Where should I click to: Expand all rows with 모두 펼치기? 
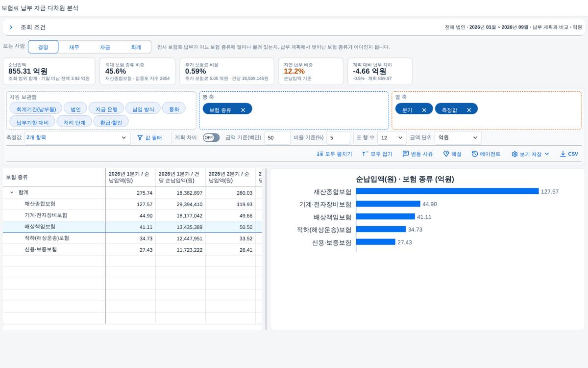tap(334, 154)
